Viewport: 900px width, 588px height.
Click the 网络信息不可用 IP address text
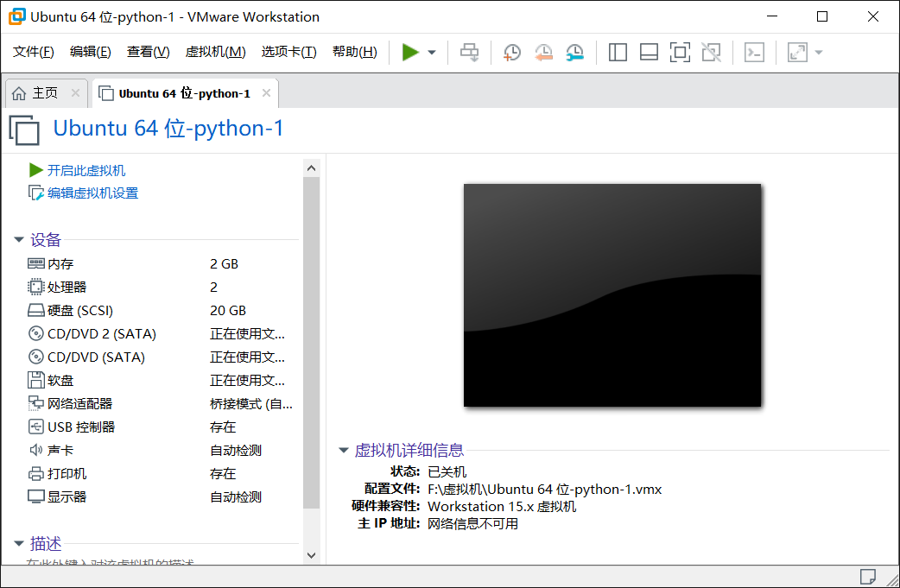coord(472,524)
